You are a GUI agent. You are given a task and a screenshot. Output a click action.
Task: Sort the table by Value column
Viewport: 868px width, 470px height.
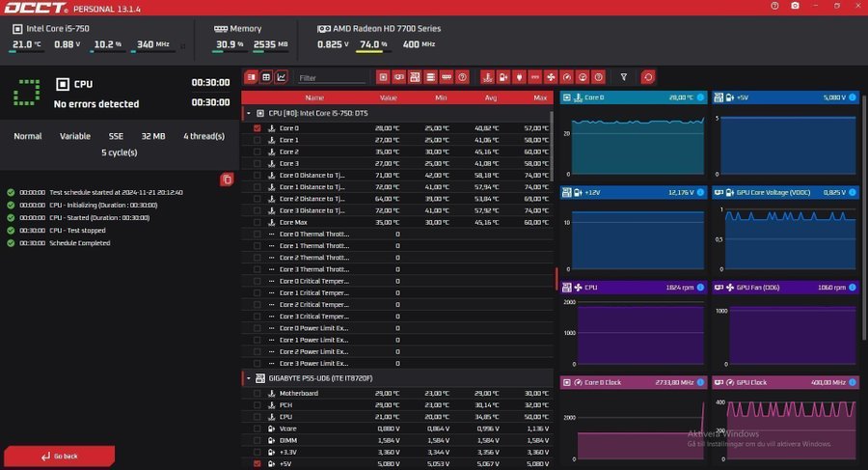[x=388, y=97]
